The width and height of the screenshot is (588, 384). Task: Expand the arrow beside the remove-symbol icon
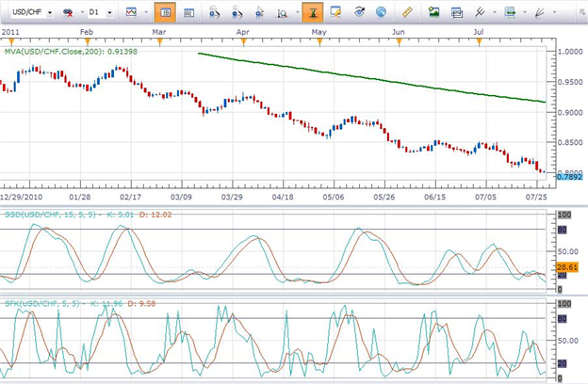point(82,12)
